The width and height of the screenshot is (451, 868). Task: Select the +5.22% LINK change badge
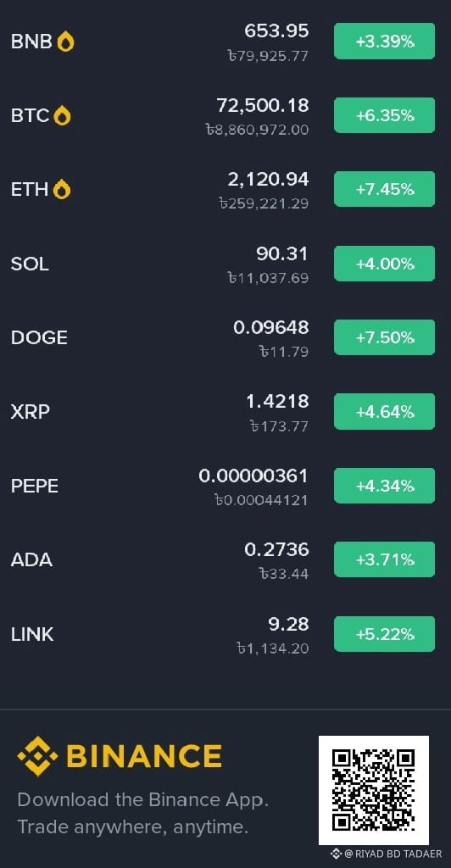[x=384, y=634]
